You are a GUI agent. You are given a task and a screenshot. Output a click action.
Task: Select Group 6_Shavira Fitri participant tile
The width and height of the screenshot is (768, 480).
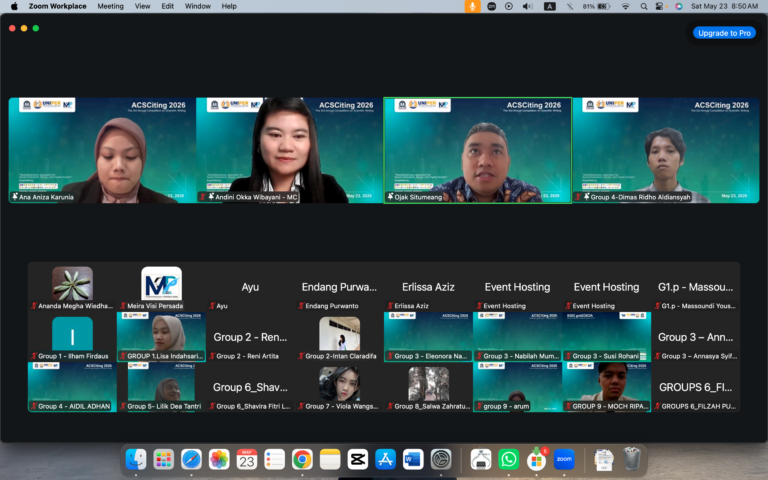click(x=250, y=387)
